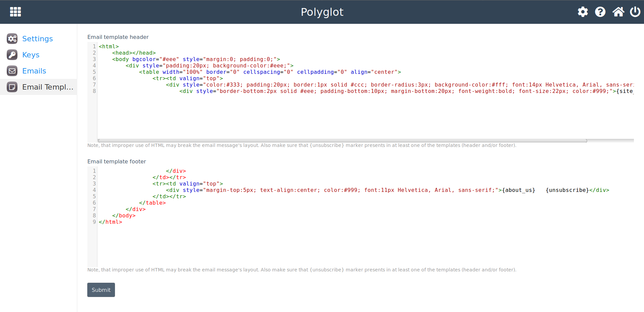Click the </html> line in footer editor
Image resolution: width=644 pixels, height=312 pixels.
click(111, 222)
